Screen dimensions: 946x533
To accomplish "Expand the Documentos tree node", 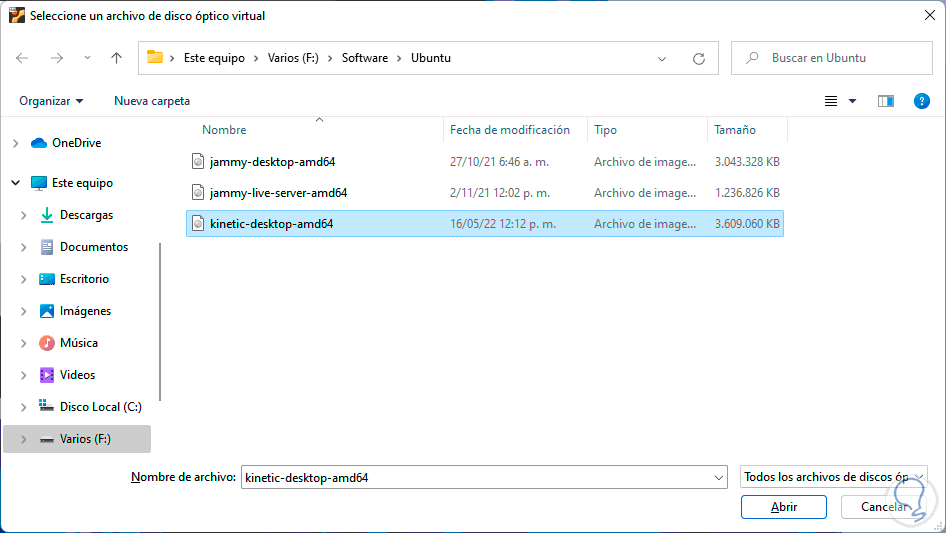I will (24, 247).
